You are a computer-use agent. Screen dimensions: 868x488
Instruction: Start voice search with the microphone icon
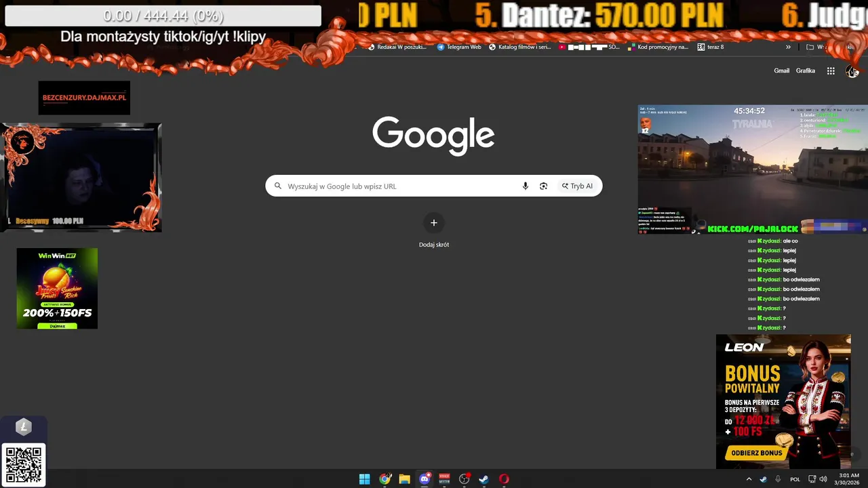[x=525, y=186]
